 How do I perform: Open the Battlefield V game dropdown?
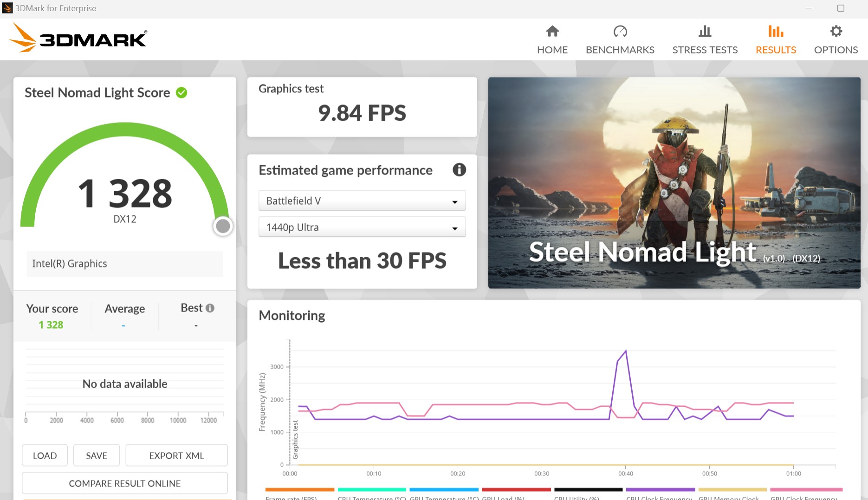click(362, 201)
